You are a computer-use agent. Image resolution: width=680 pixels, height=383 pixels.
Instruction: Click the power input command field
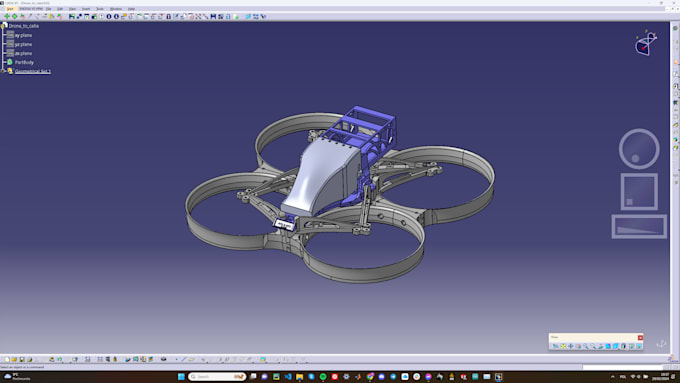point(622,367)
